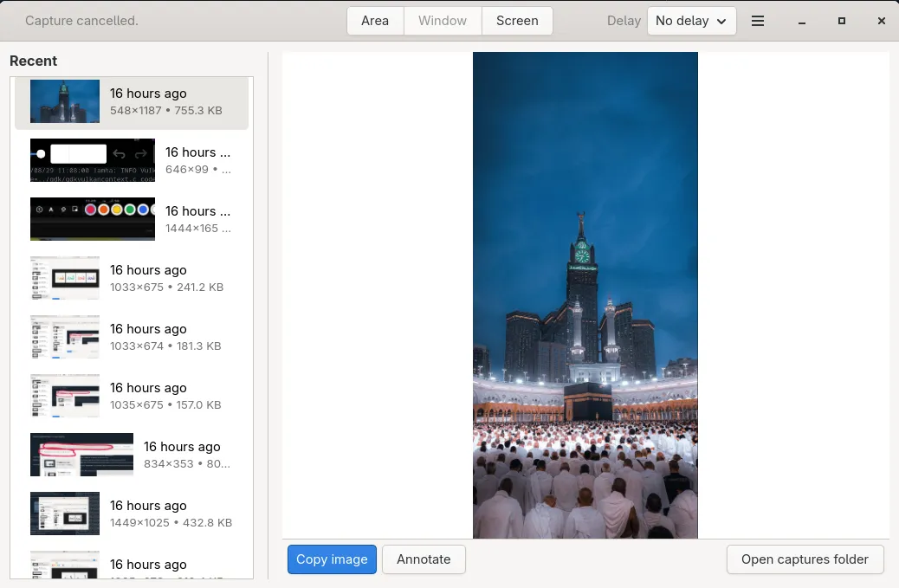Select the 646×99 capture in Recent
This screenshot has height=588, width=899.
132,160
